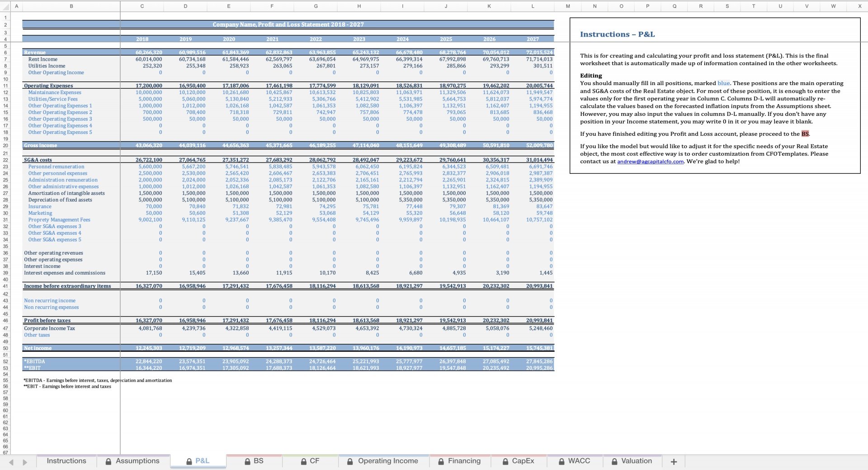Click 2018 Net income value 12,245,303
Image resolution: width=868 pixels, height=470 pixels.
click(149, 348)
